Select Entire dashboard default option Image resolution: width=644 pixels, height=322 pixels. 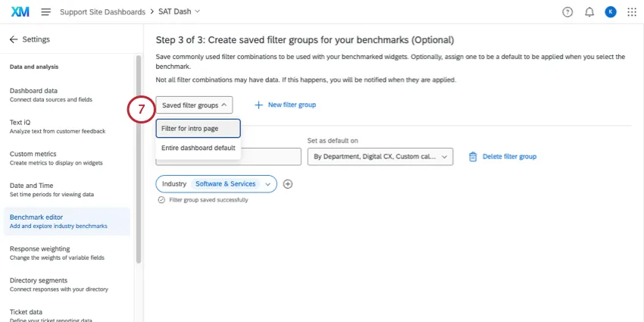198,148
